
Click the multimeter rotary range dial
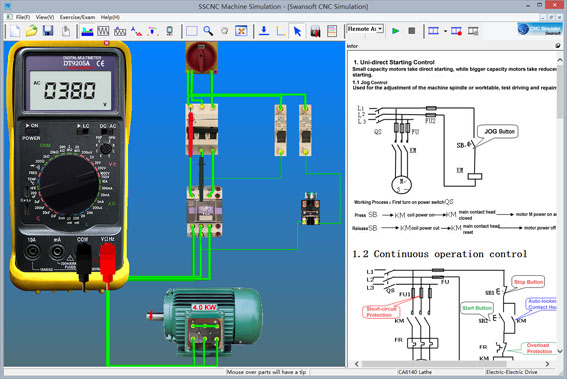click(69, 184)
